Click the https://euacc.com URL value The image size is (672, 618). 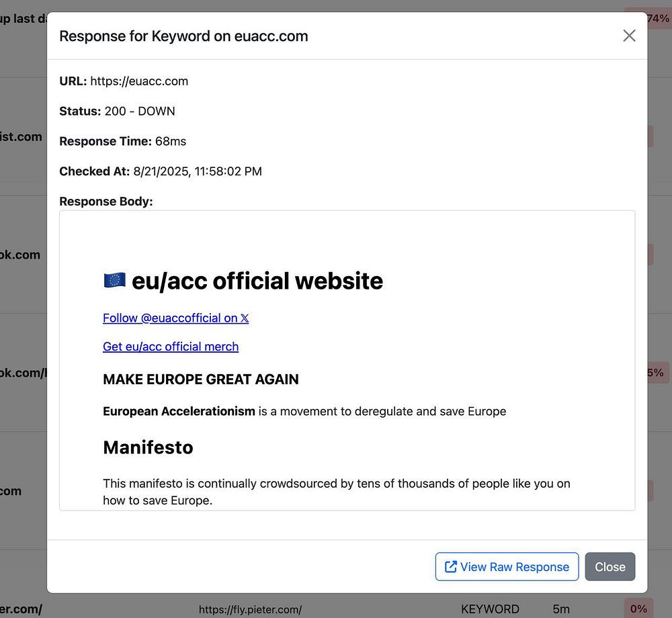(x=139, y=81)
